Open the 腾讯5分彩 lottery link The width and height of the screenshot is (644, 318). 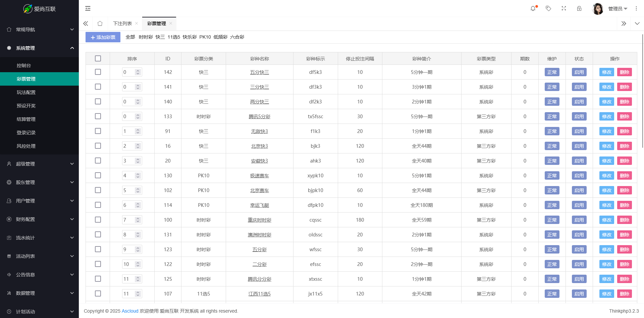[259, 117]
